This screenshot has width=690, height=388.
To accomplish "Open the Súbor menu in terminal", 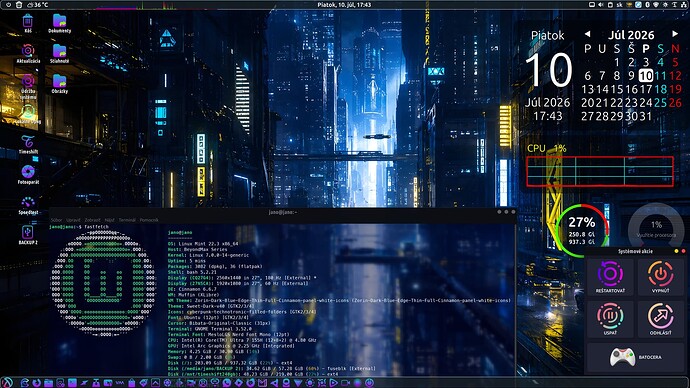I will (56, 220).
